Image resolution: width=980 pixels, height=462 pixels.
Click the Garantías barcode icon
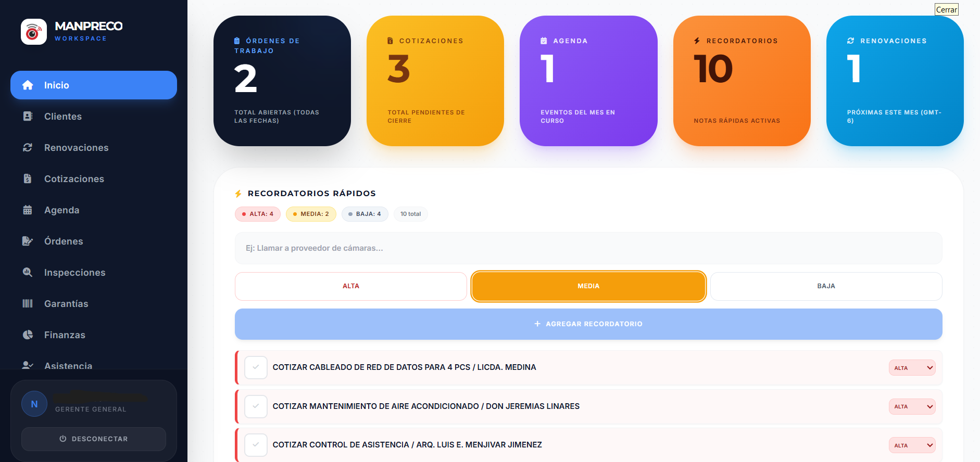[28, 303]
